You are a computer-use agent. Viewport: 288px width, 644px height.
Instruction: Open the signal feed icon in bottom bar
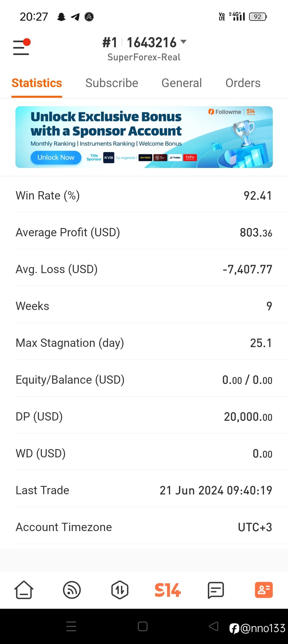tap(72, 590)
